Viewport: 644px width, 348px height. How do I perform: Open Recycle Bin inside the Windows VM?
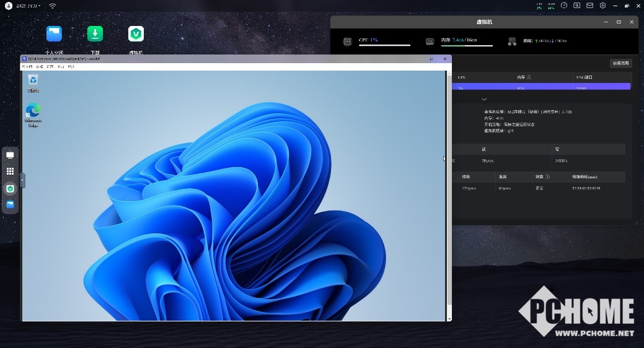pos(33,81)
